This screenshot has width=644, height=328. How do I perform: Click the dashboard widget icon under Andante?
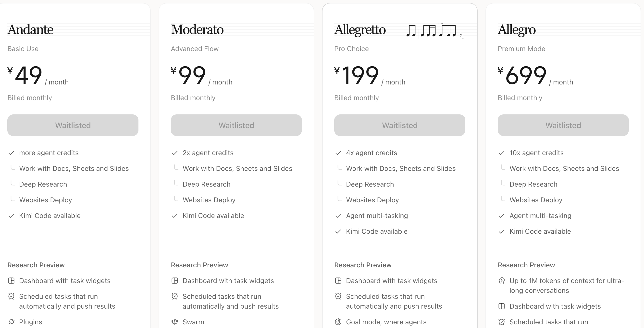tap(11, 281)
